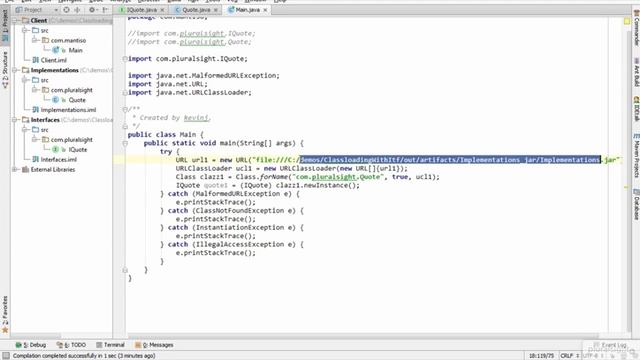Collapse the src folder under Interfaces
640x360 pixels.
(x=25, y=130)
